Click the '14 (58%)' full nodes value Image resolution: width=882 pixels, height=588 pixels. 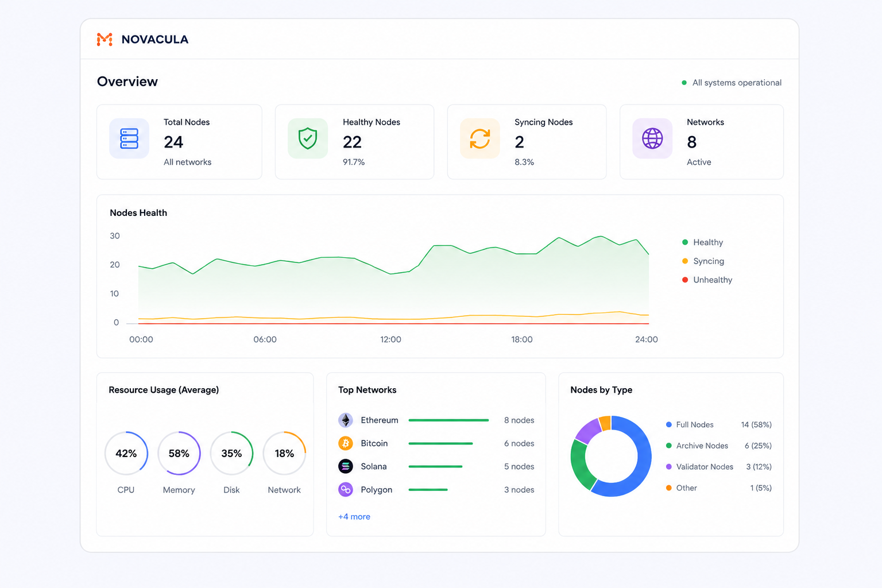click(756, 425)
